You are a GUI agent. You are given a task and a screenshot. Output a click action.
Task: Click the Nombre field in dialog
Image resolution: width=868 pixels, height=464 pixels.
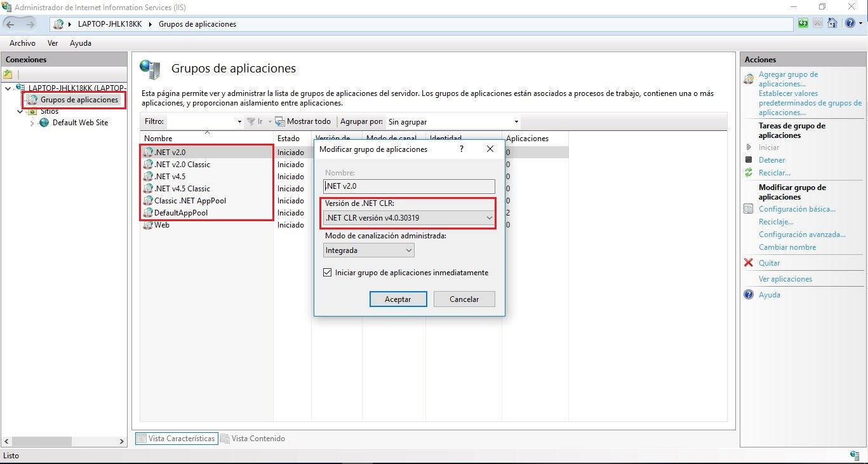[x=409, y=186]
